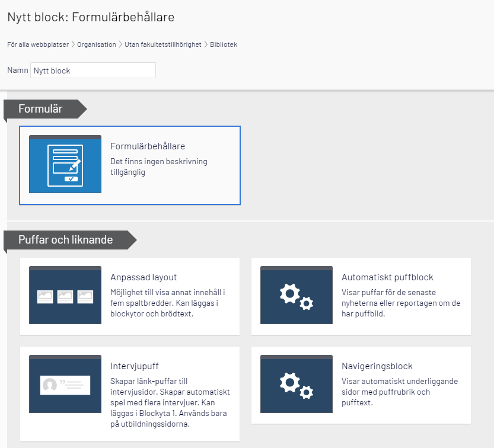The image size is (494, 448).
Task: Choose the Automatiskt puffblock title
Action: (x=387, y=277)
